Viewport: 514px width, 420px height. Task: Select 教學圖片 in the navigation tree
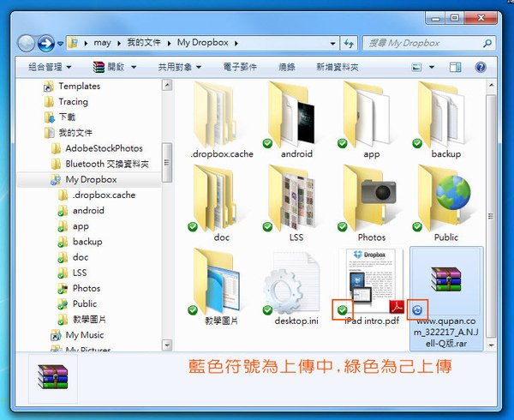pyautogui.click(x=81, y=320)
